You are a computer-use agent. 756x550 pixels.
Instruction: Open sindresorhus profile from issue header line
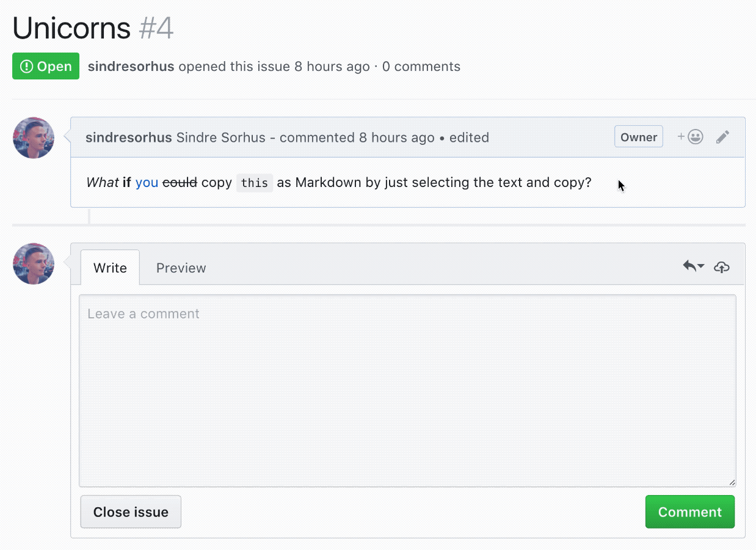coord(131,67)
